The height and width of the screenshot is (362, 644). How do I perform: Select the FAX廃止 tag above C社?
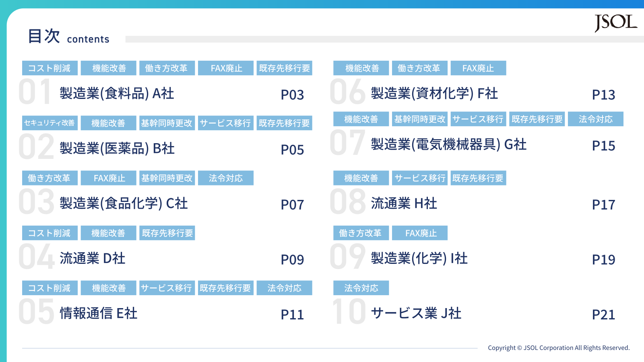(109, 178)
